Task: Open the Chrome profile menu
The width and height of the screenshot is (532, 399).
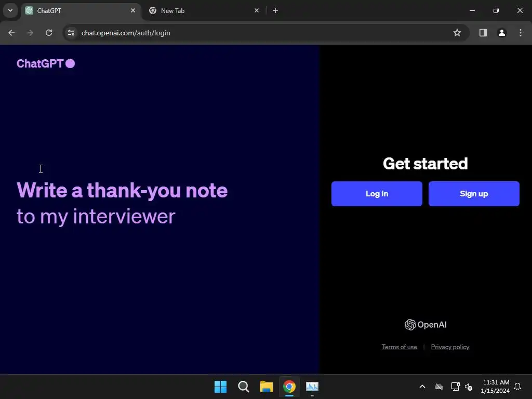Action: (x=501, y=33)
